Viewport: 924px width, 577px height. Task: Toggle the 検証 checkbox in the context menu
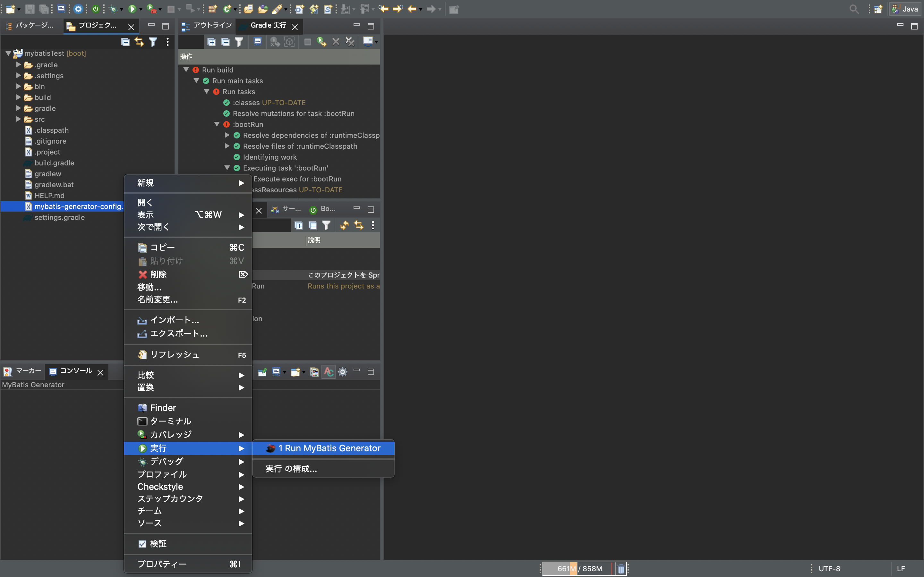pyautogui.click(x=143, y=543)
